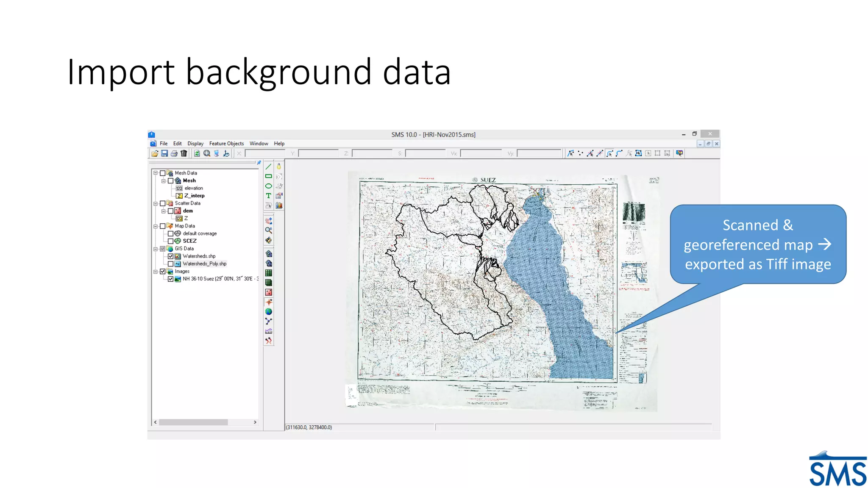Viewport: 868px width, 488px height.
Task: Click the Open file toolbar icon
Action: (x=155, y=153)
